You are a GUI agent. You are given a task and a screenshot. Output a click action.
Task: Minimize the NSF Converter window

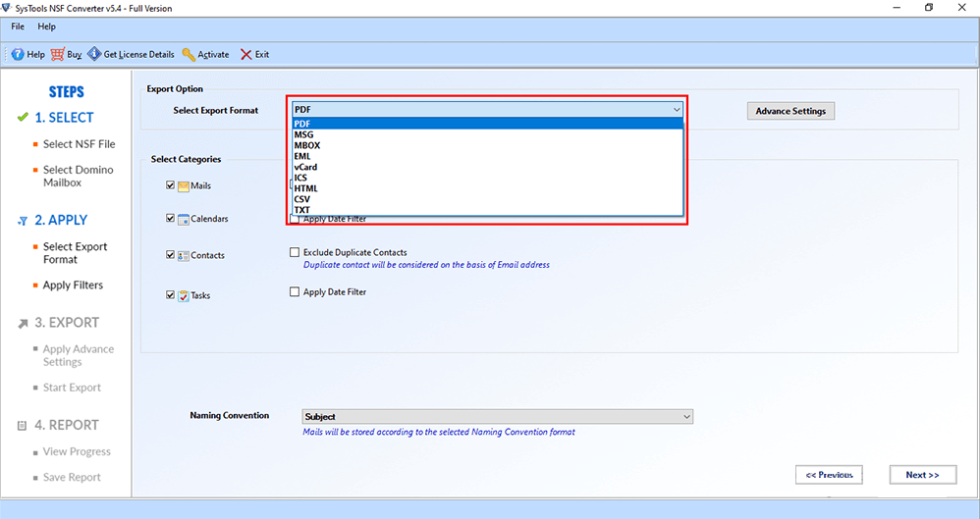[897, 8]
